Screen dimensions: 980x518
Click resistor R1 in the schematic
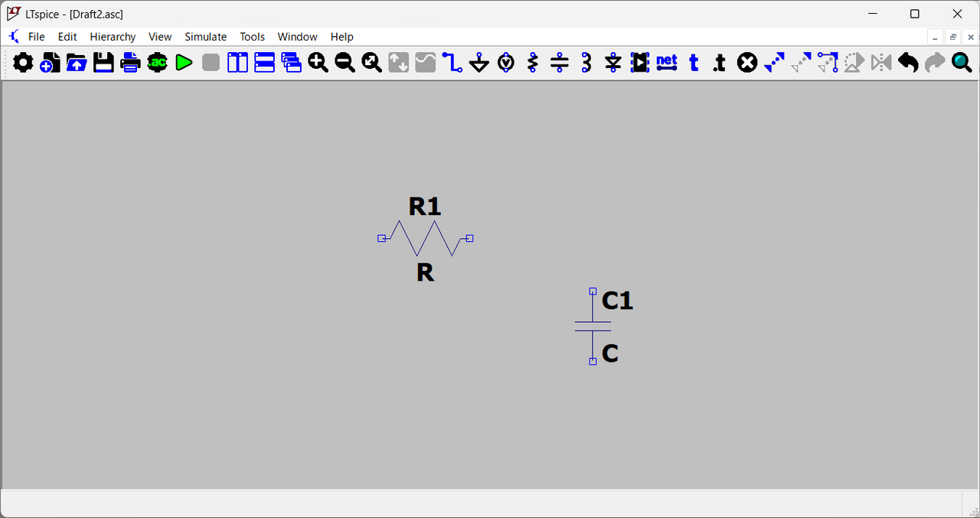click(425, 238)
